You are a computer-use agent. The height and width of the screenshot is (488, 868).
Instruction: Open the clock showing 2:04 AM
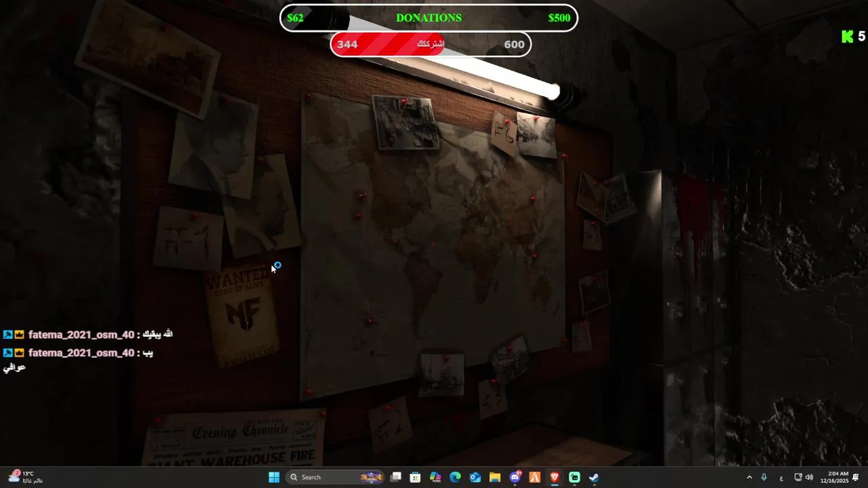pos(834,477)
